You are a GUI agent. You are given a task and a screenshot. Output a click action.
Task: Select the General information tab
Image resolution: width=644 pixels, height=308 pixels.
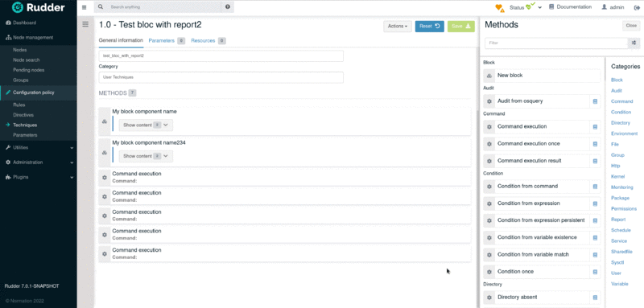[x=121, y=40]
